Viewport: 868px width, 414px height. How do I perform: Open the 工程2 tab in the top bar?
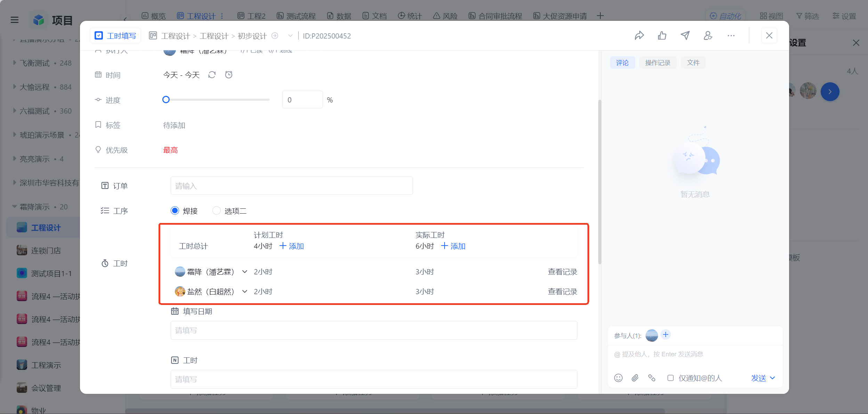(x=251, y=16)
